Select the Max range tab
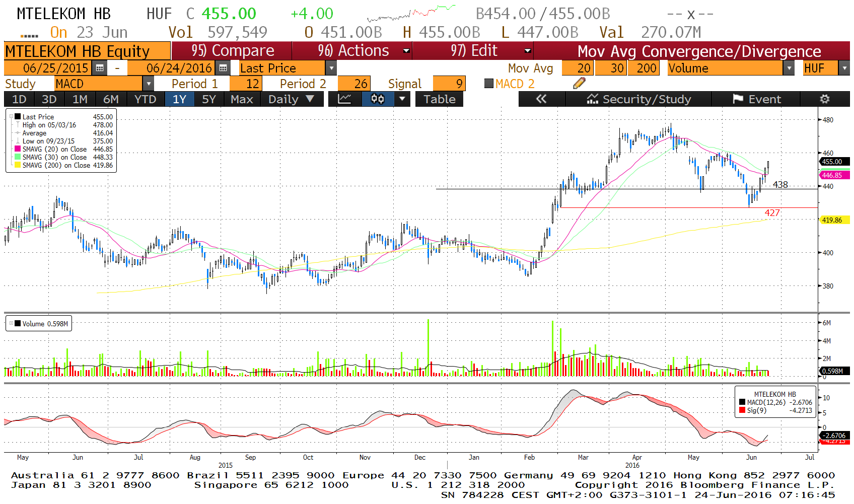Viewport: 854px width, 504px height. point(242,99)
